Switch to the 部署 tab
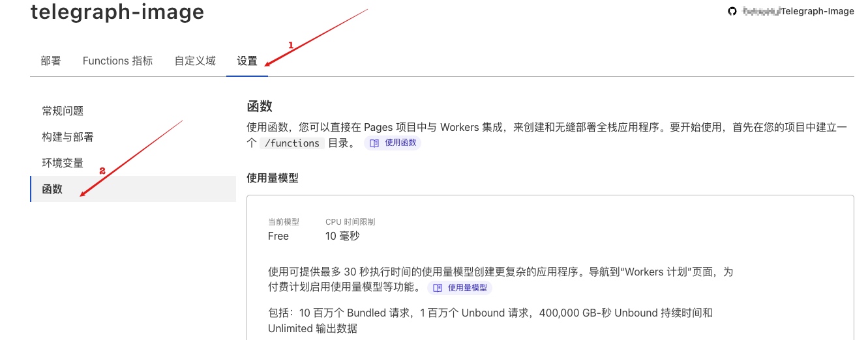The image size is (868, 340). [x=51, y=61]
